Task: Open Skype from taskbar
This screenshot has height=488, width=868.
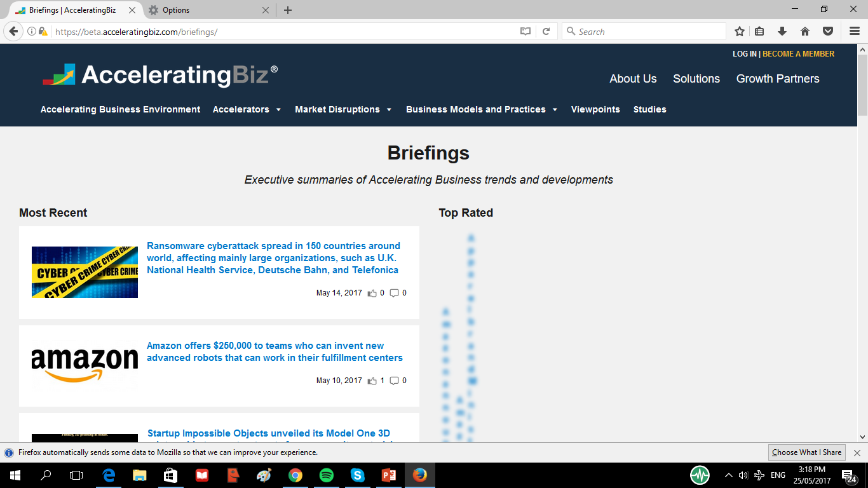Action: pyautogui.click(x=358, y=475)
